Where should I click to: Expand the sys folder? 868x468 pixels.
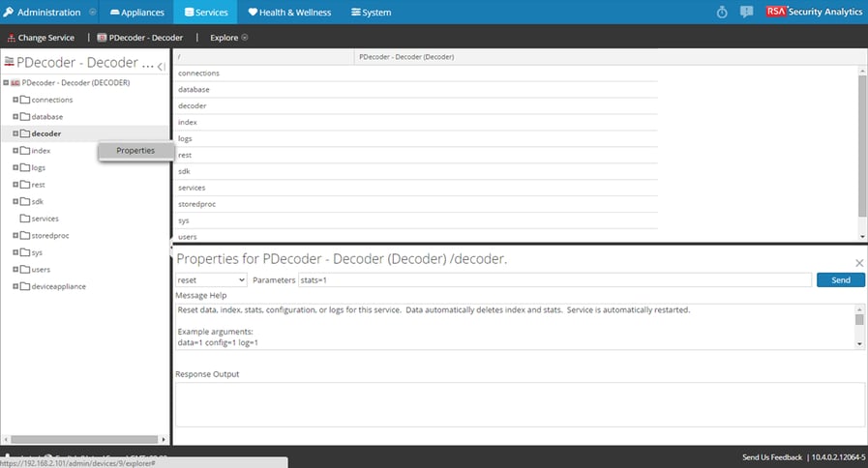click(x=15, y=252)
